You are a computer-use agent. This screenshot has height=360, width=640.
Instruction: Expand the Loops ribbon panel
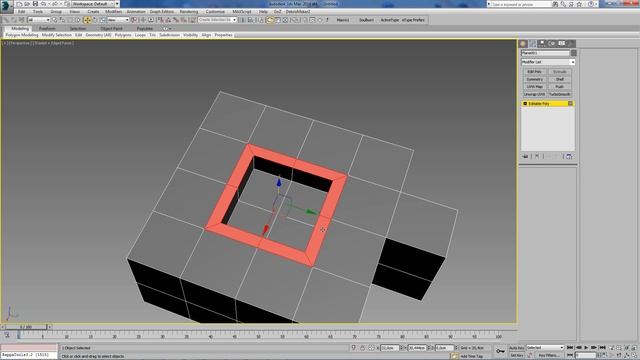tap(140, 35)
